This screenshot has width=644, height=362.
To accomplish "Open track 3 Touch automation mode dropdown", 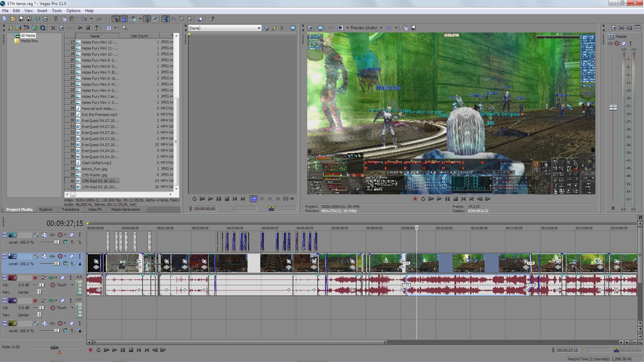I will point(72,285).
